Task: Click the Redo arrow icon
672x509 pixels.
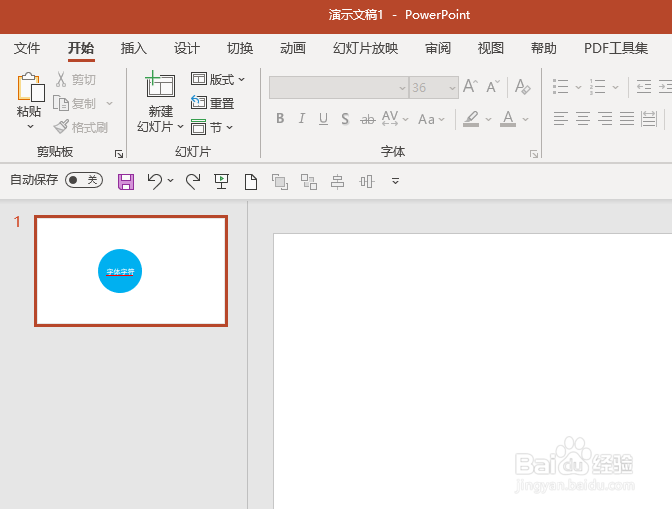Action: [193, 181]
